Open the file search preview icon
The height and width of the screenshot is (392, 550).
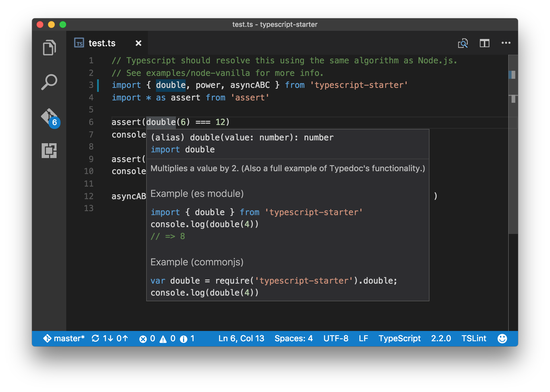pos(463,43)
